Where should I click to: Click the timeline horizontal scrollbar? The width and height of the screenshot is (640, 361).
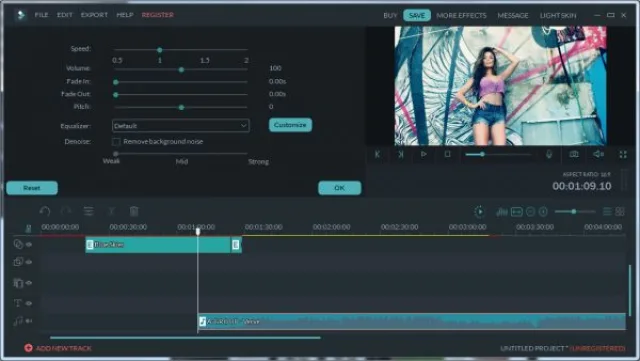(x=185, y=338)
